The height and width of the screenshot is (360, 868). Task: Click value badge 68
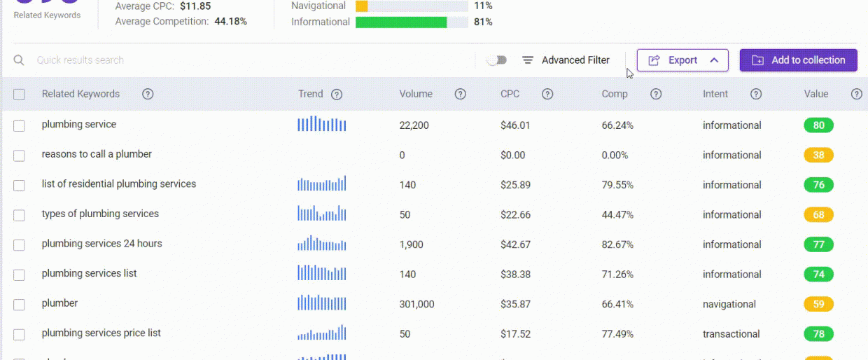pos(819,215)
